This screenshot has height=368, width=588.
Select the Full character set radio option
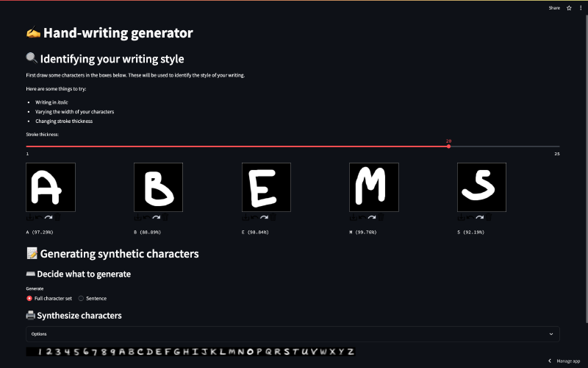pyautogui.click(x=29, y=298)
